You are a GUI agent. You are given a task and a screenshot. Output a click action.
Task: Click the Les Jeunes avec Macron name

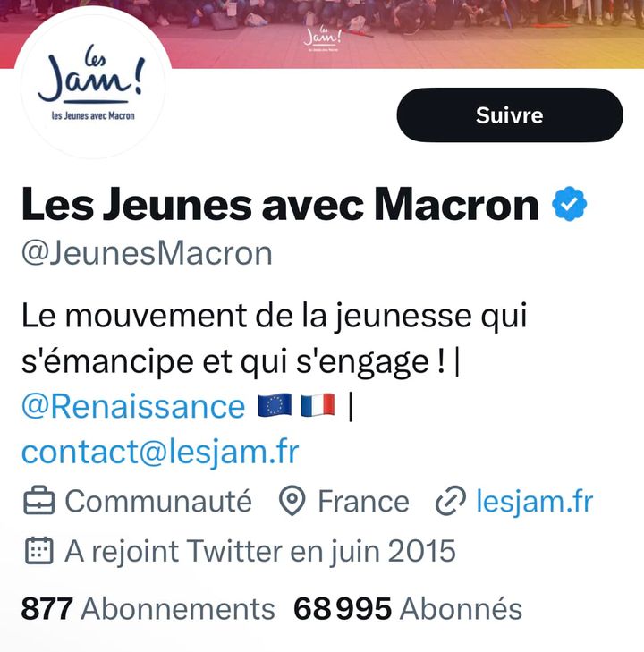pyautogui.click(x=279, y=205)
